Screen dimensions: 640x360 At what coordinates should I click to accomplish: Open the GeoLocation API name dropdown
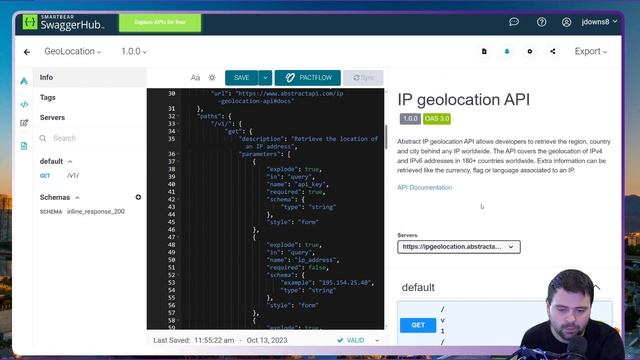tap(73, 51)
